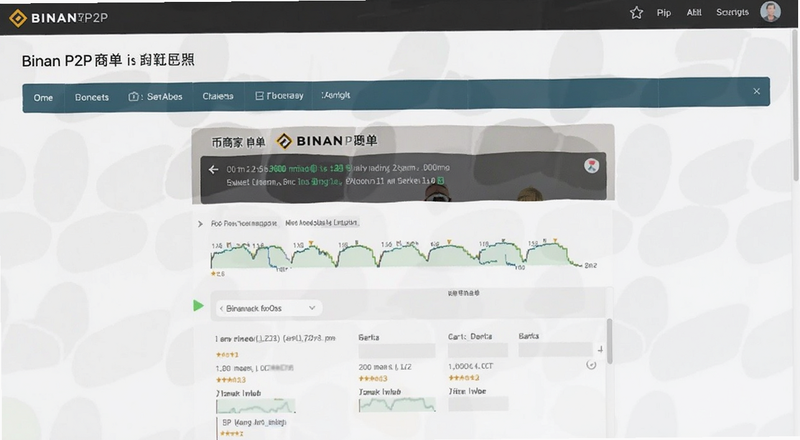Image resolution: width=800 pixels, height=440 pixels.
Task: Click the Cart: Dorita column field
Action: coord(478,350)
